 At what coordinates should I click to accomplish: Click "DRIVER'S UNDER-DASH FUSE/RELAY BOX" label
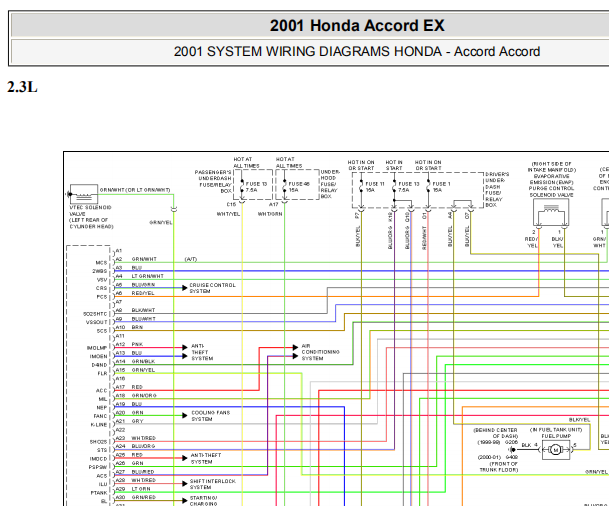pyautogui.click(x=497, y=190)
